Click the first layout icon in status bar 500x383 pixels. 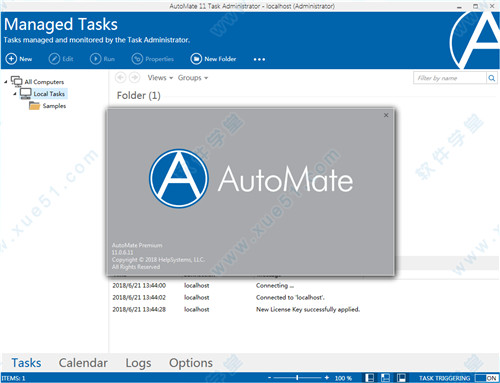369,378
